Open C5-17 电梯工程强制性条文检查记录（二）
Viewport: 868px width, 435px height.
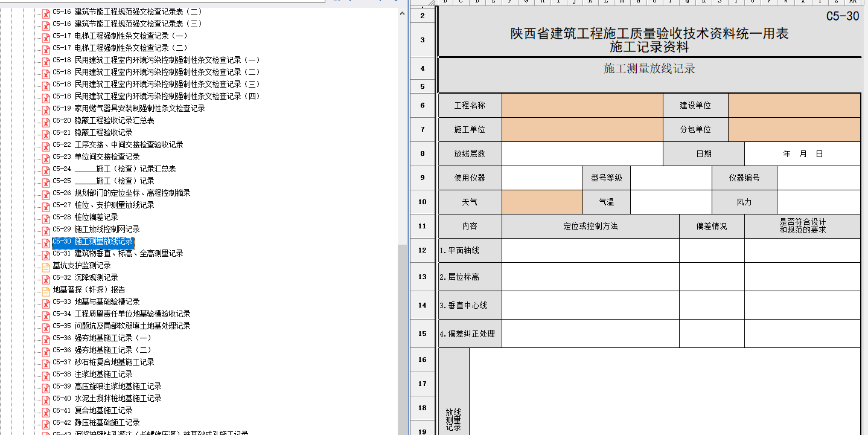pyautogui.click(x=120, y=48)
